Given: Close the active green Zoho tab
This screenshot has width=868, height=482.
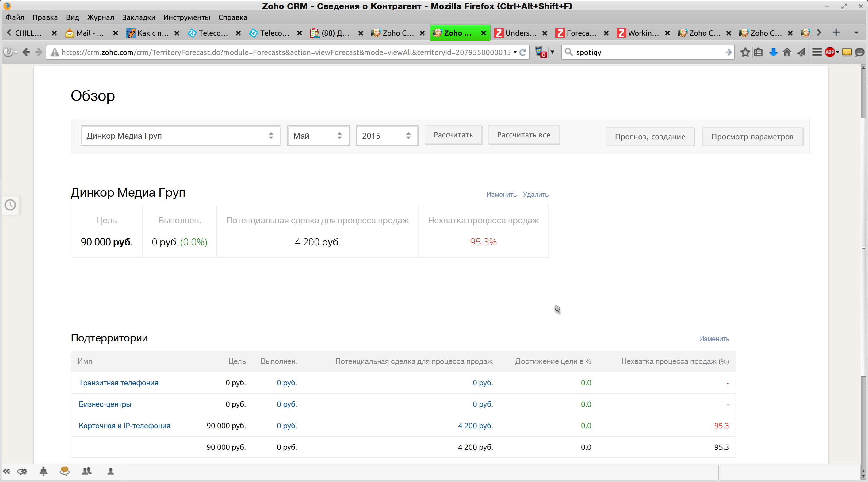Looking at the screenshot, I should coord(483,33).
